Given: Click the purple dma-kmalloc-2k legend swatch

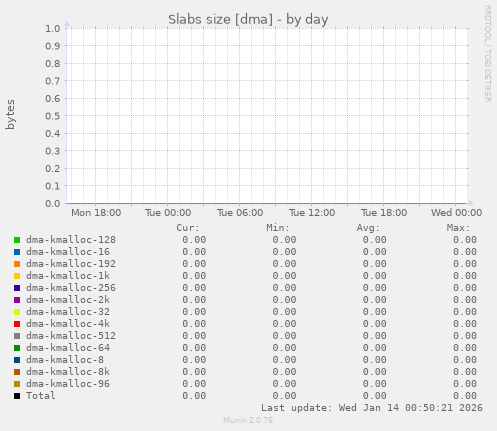Looking at the screenshot, I should pos(17,300).
